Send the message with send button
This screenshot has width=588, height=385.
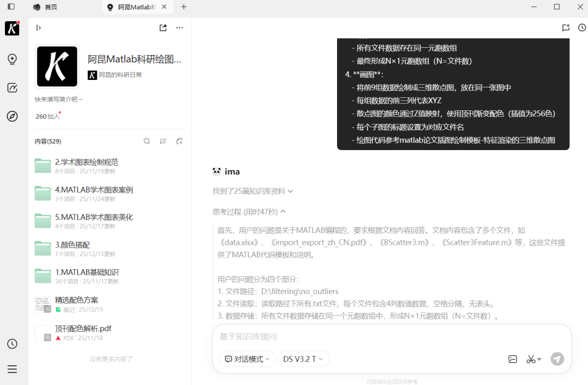[558, 359]
